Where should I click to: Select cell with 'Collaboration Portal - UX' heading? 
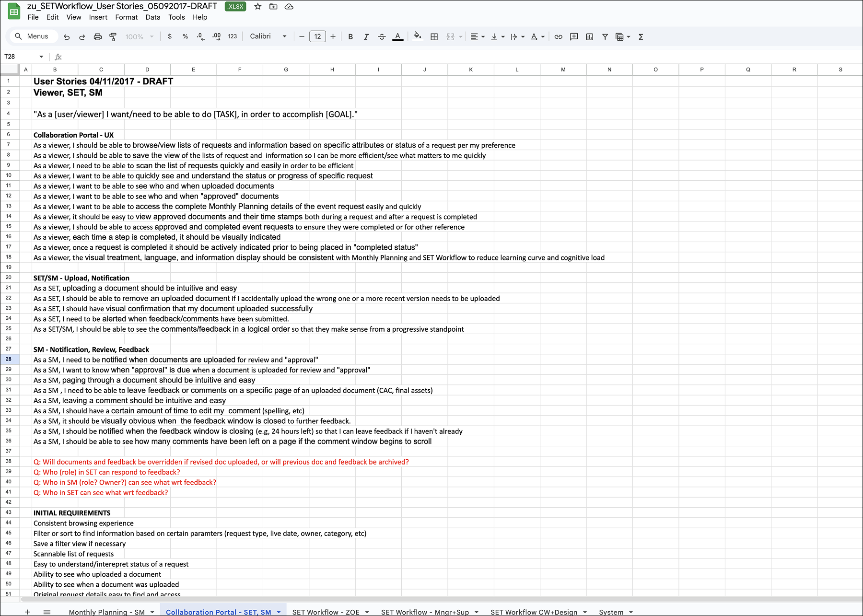(73, 135)
